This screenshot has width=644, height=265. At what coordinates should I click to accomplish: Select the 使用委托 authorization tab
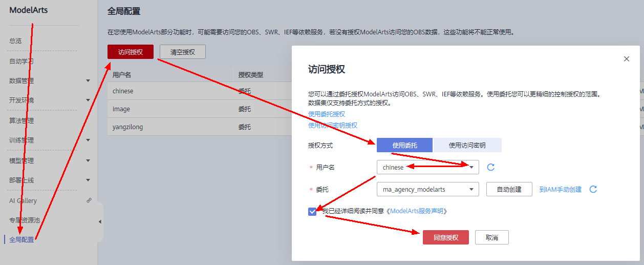[x=404, y=146]
